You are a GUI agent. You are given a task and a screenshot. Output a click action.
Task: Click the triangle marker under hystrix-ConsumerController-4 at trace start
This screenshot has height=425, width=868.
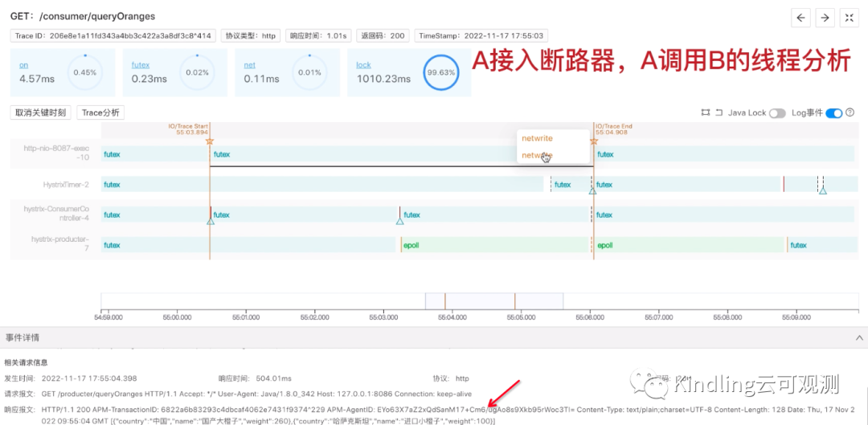[x=211, y=222]
